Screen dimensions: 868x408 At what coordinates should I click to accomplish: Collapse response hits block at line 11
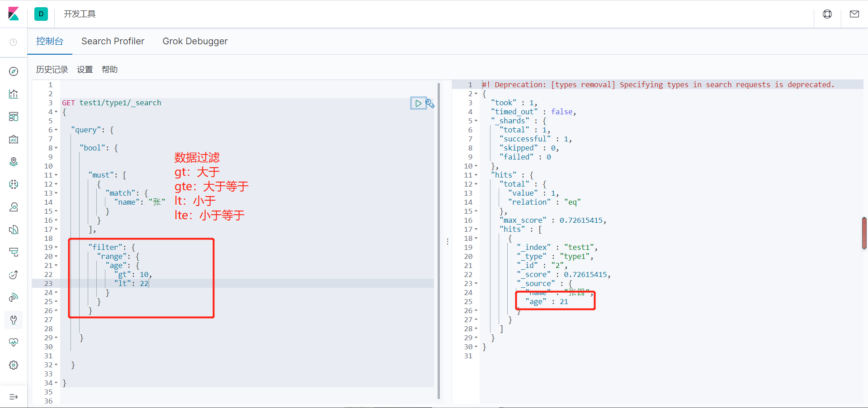point(476,175)
